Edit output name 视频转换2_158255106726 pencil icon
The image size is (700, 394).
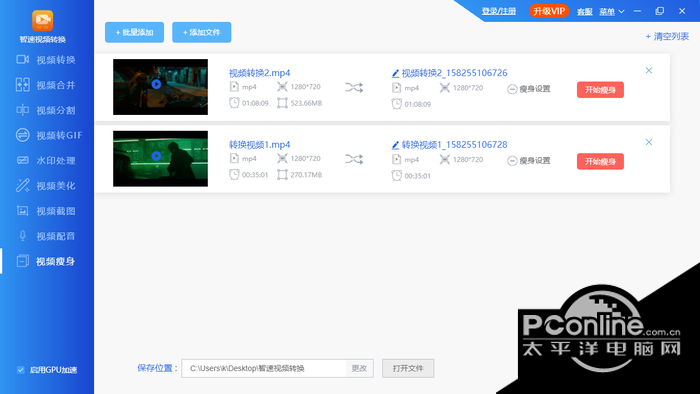click(x=395, y=73)
